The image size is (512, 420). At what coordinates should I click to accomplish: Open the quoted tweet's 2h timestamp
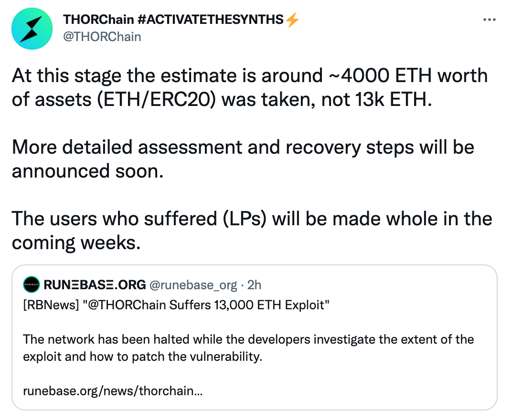click(x=255, y=285)
